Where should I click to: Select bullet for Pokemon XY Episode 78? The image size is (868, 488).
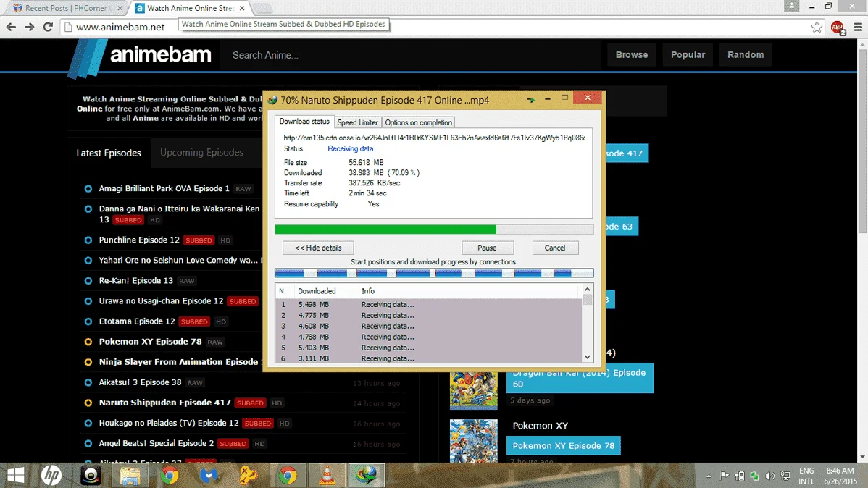pos(88,342)
